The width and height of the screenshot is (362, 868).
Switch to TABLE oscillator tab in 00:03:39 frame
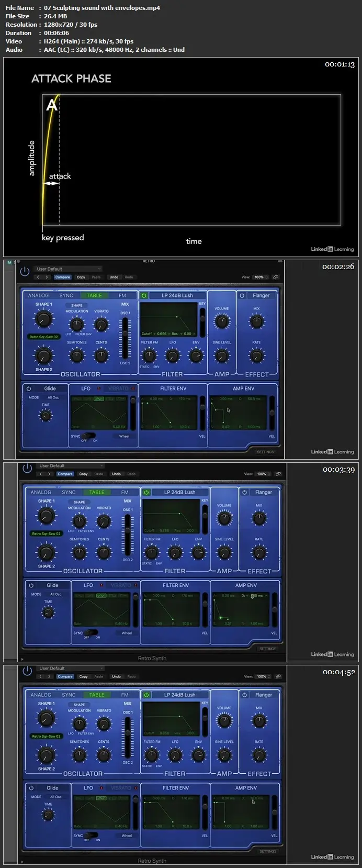(97, 492)
